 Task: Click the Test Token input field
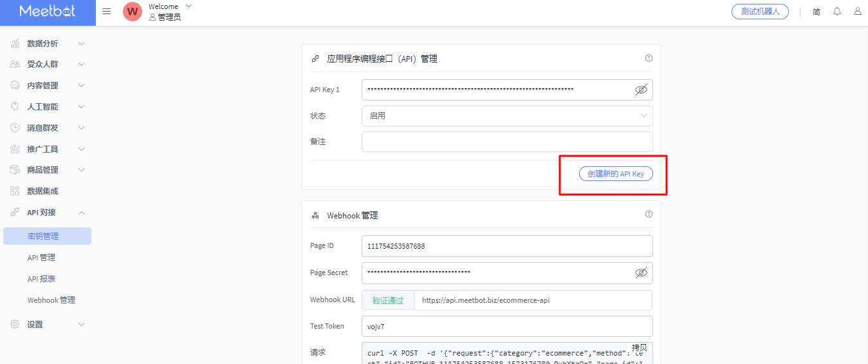click(x=507, y=326)
